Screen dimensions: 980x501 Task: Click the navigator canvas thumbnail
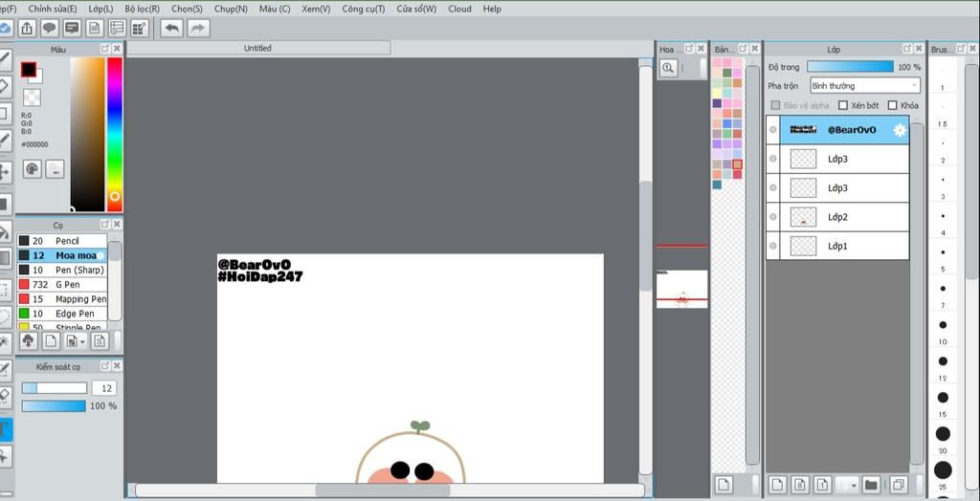pyautogui.click(x=681, y=289)
